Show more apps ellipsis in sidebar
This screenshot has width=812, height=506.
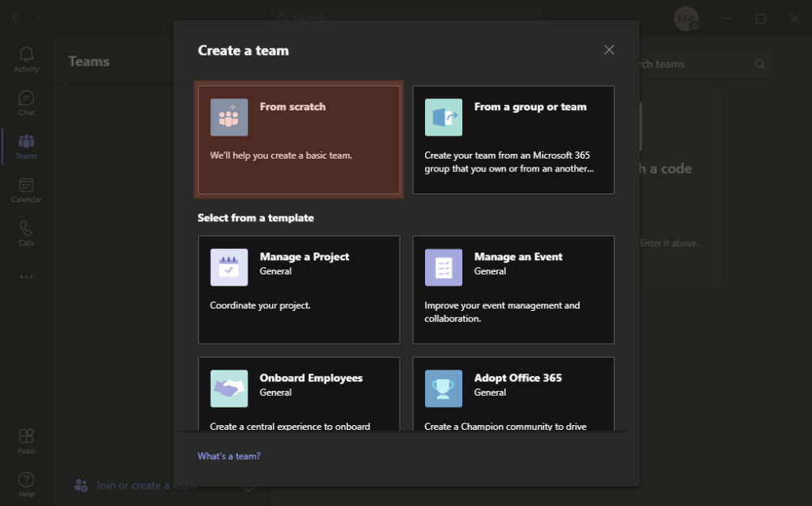(26, 277)
